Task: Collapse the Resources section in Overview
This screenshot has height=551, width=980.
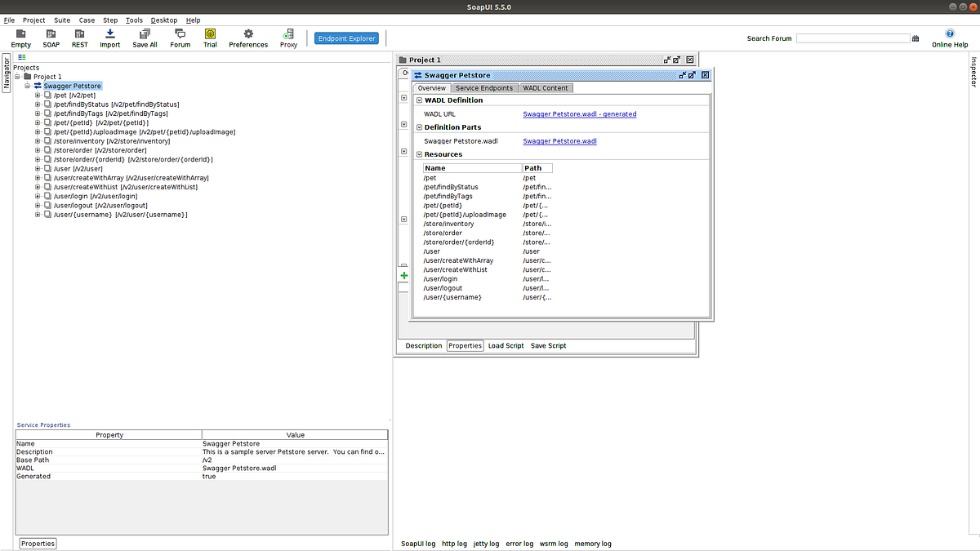Action: coord(417,154)
